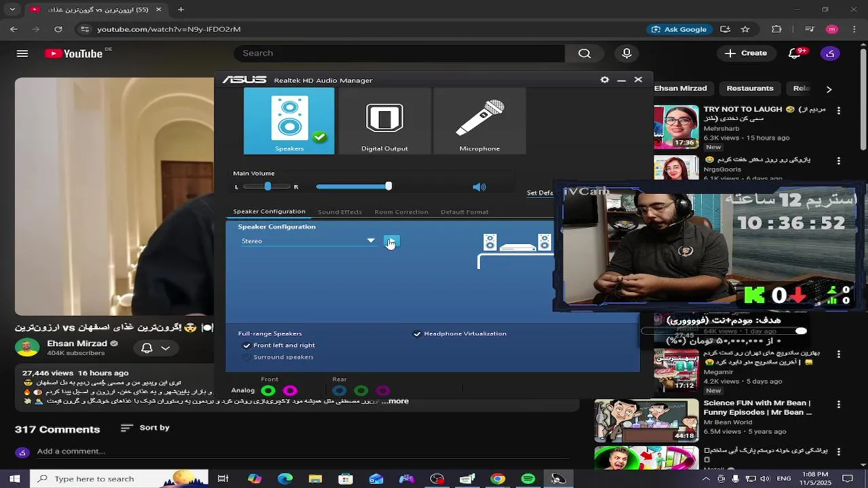Open Microsoft Edge from the taskbar

pyautogui.click(x=285, y=479)
